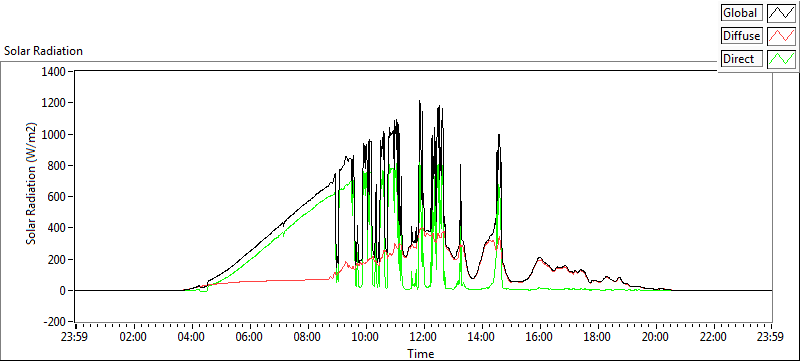The height and width of the screenshot is (361, 800).
Task: Click the Solar Radiation (W/m2) axis label
Action: [x=32, y=184]
